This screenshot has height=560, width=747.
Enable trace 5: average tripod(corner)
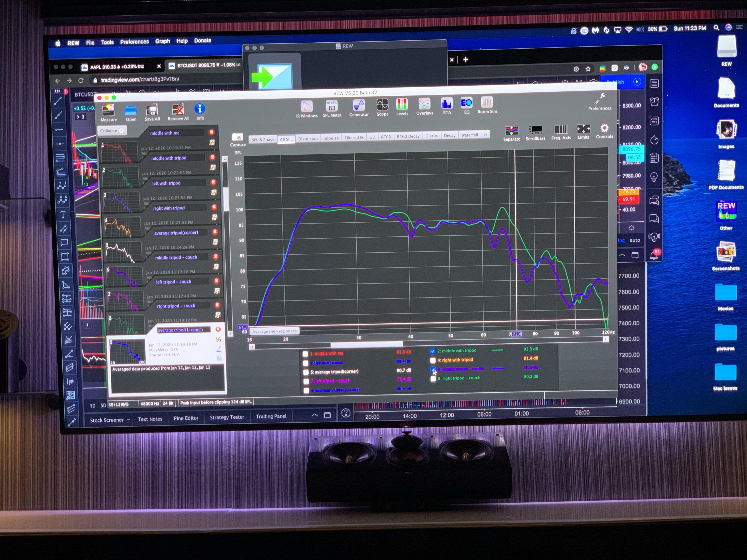pos(306,372)
